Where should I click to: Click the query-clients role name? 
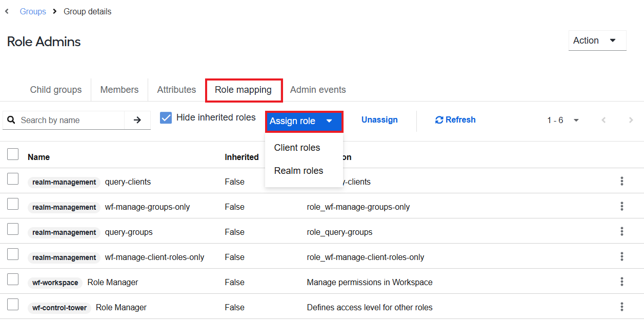point(128,182)
